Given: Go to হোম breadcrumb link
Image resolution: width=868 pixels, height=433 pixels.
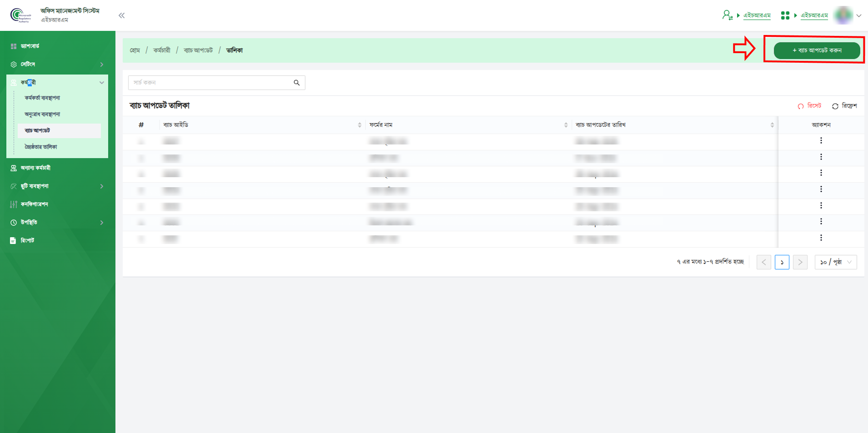Looking at the screenshot, I should pyautogui.click(x=135, y=50).
